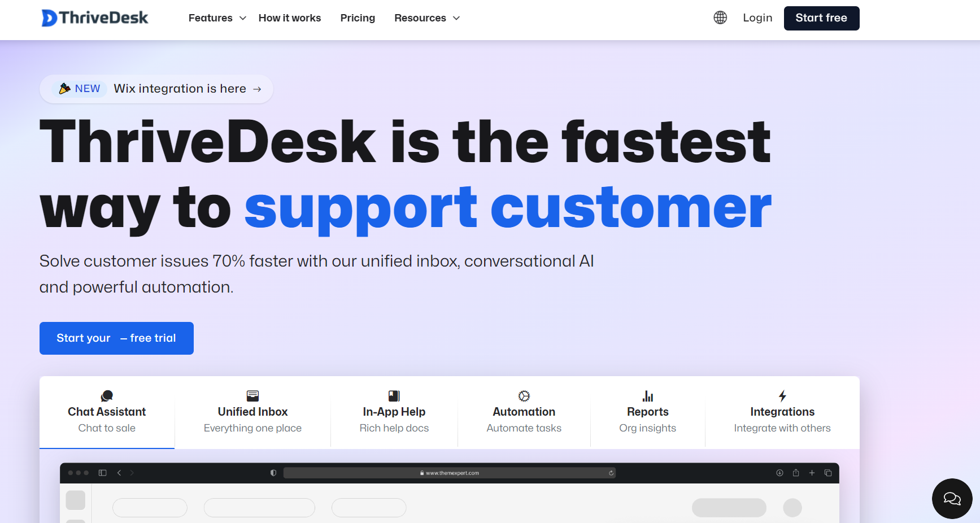Viewport: 980px width, 523px height.
Task: Open the language globe icon
Action: point(720,18)
